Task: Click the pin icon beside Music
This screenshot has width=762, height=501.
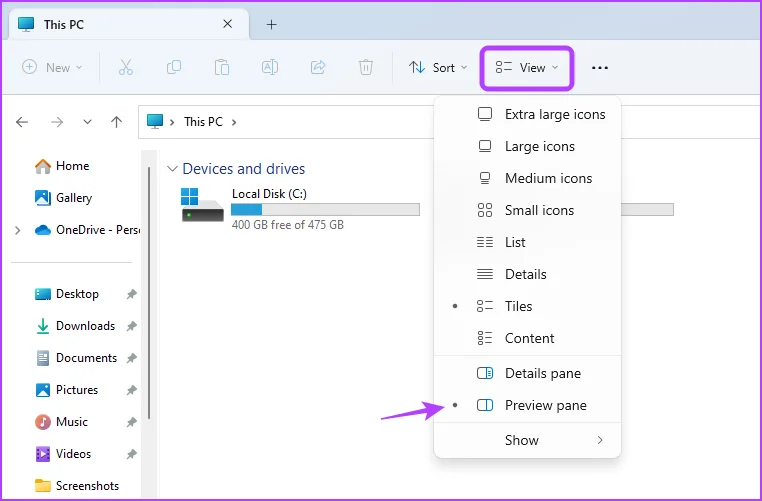Action: click(131, 422)
